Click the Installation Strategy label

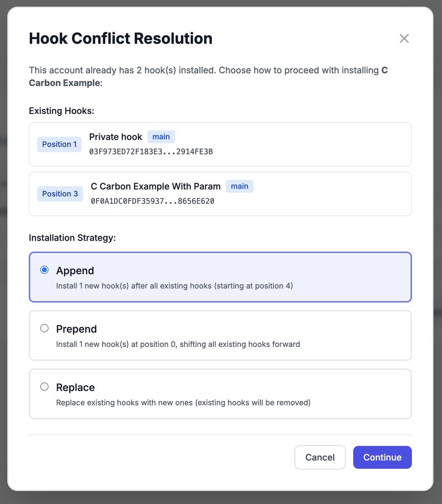coord(72,238)
